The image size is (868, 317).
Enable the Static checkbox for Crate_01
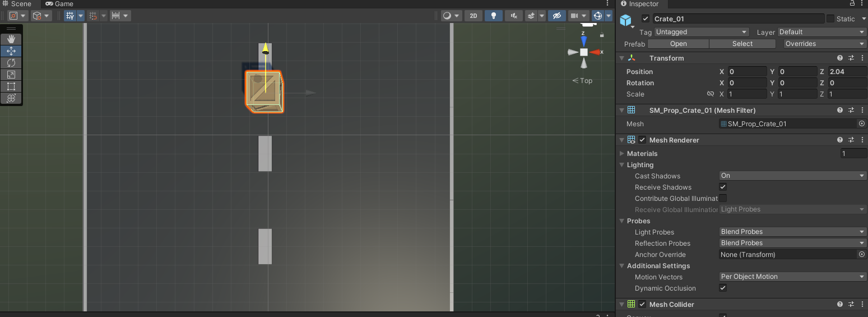point(830,19)
